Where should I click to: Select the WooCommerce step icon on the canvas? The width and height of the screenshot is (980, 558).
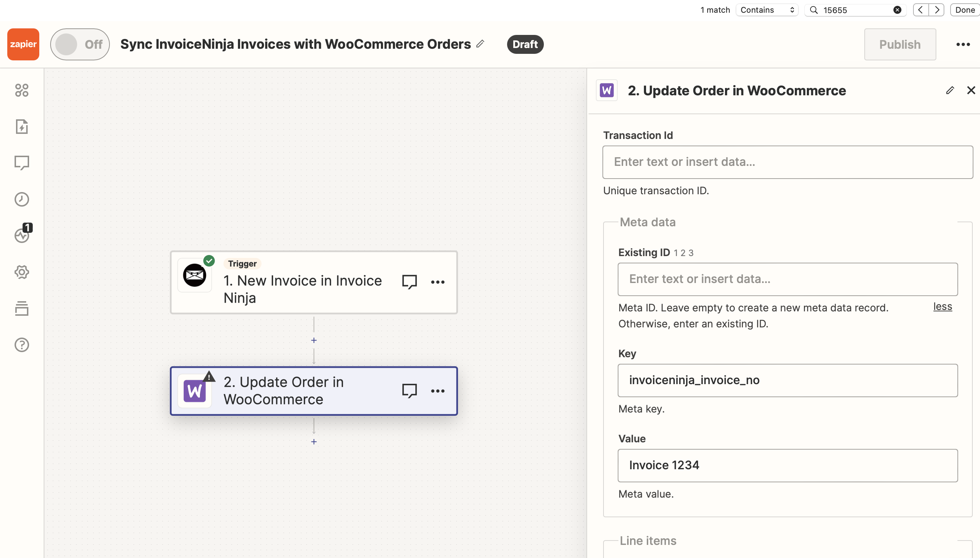coord(195,391)
